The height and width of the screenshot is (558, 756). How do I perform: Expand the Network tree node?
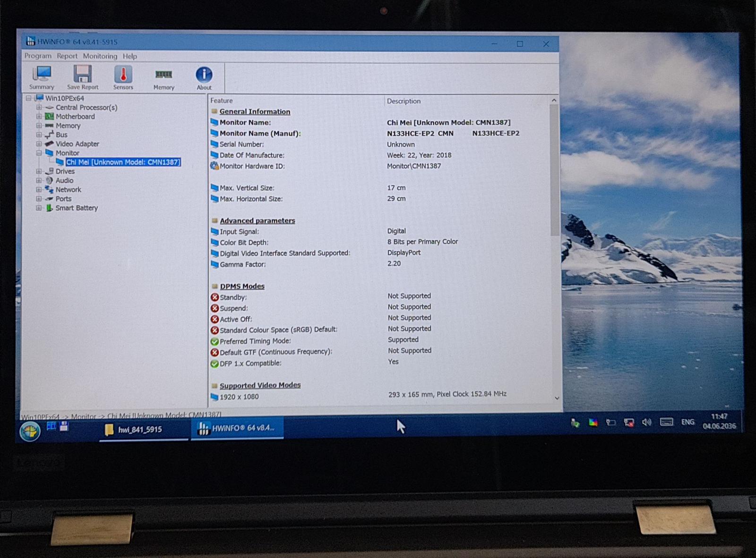39,189
